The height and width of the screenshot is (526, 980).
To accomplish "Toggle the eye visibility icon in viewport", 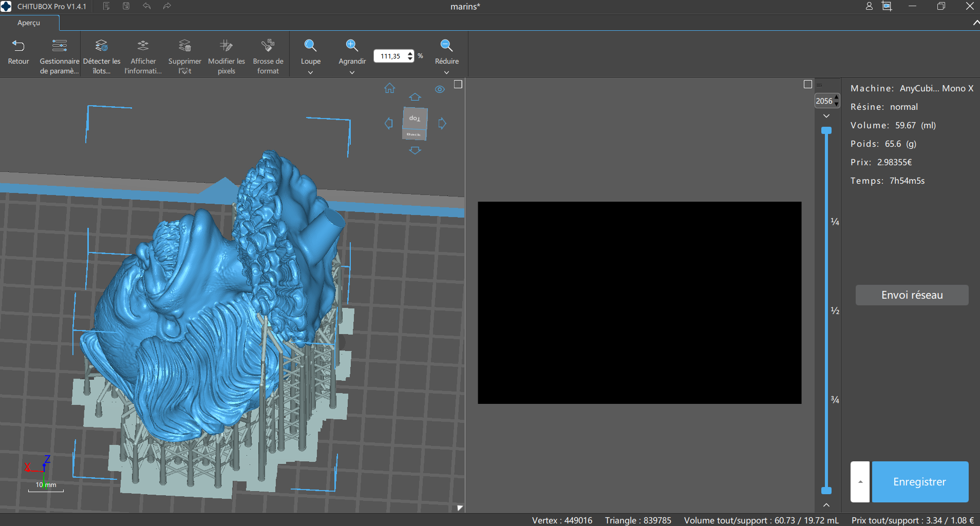I will click(440, 89).
